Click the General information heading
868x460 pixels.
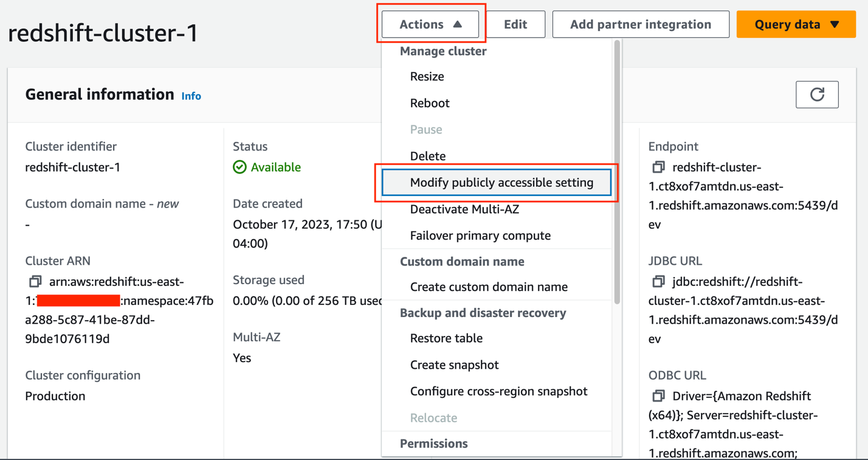click(100, 94)
